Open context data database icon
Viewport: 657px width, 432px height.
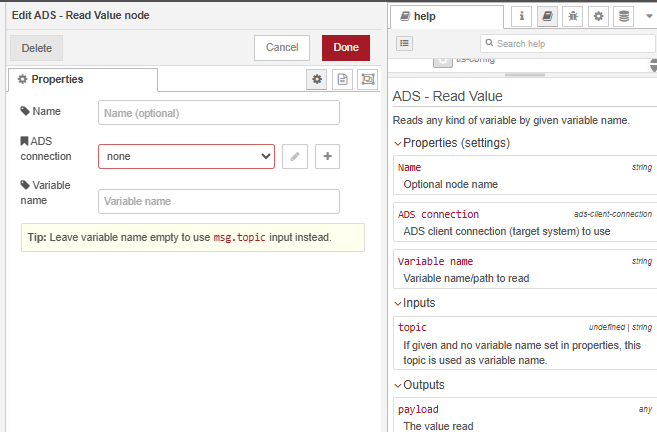tap(624, 16)
